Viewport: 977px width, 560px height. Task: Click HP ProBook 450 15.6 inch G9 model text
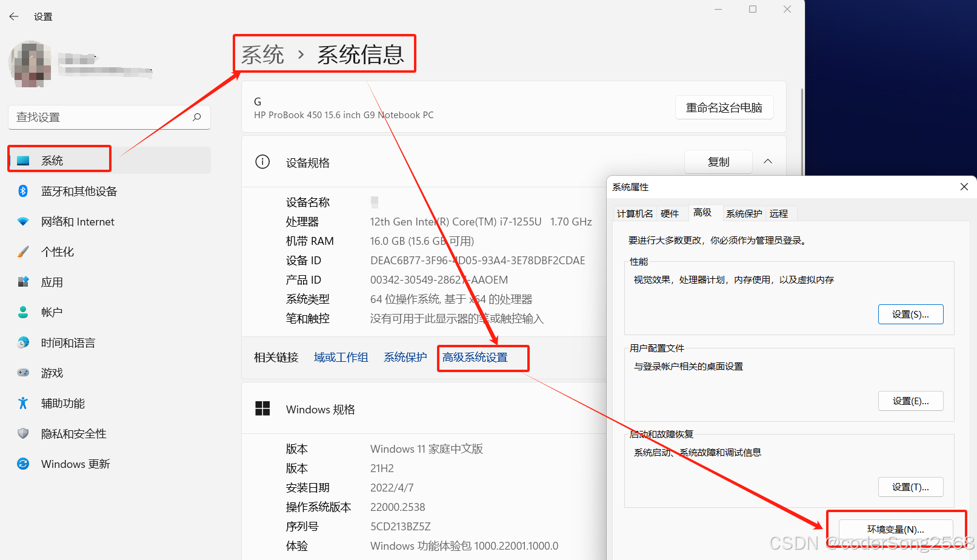(x=344, y=115)
